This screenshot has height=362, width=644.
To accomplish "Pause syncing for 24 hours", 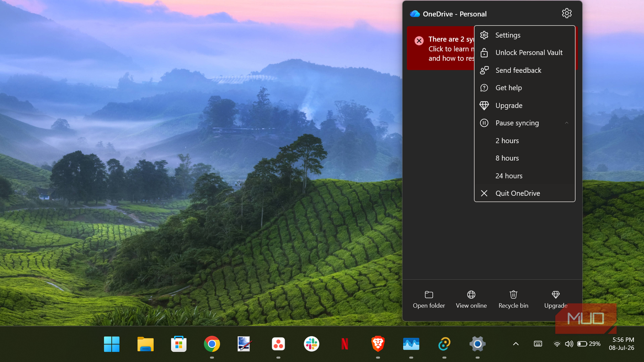I will (x=525, y=176).
